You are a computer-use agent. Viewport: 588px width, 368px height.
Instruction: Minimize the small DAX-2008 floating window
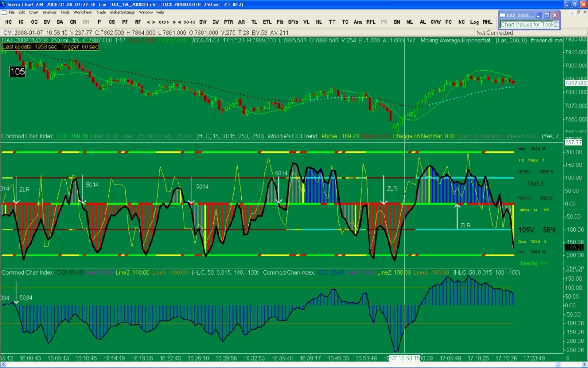point(539,15)
